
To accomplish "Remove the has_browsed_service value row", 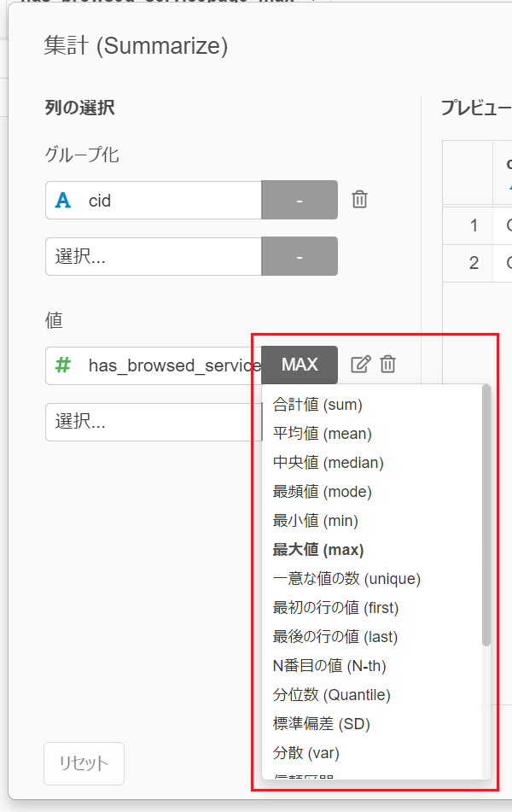I will point(387,365).
